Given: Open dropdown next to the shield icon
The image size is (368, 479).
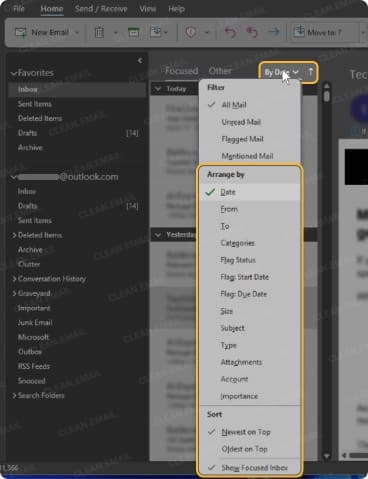Looking at the screenshot, I should [x=207, y=33].
